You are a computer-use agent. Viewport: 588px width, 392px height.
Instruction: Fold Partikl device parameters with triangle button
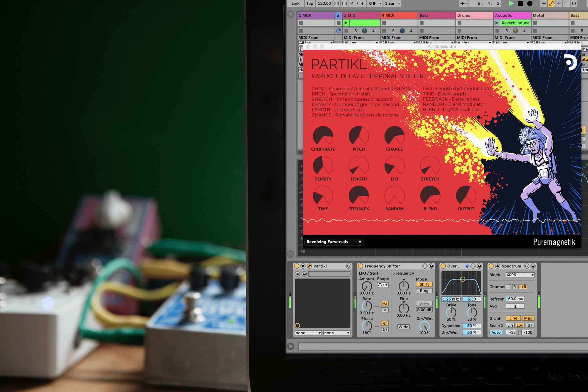[x=303, y=266]
